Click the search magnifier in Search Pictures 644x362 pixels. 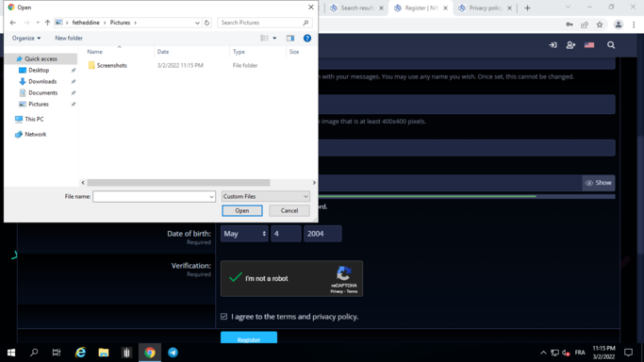tap(305, 23)
